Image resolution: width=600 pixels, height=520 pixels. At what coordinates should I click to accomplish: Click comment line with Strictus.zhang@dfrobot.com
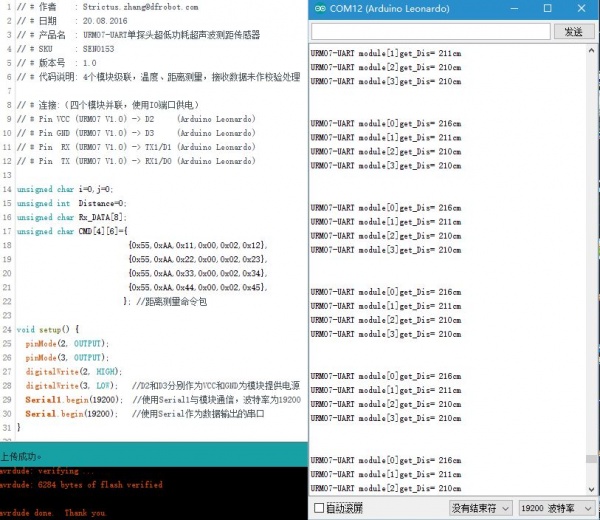108,7
